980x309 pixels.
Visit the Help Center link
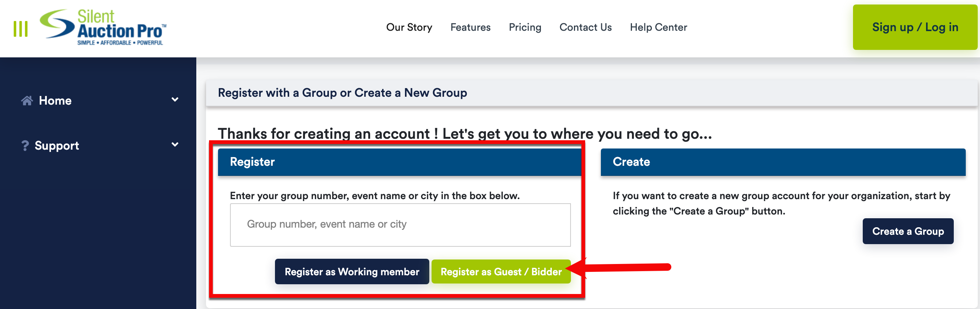click(x=658, y=27)
